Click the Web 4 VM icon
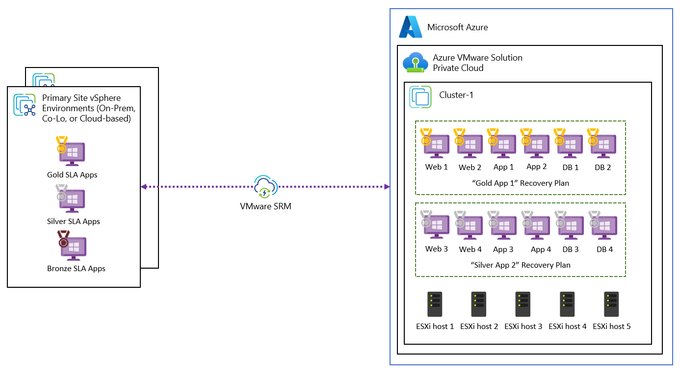This screenshot has width=680, height=371. click(x=468, y=225)
